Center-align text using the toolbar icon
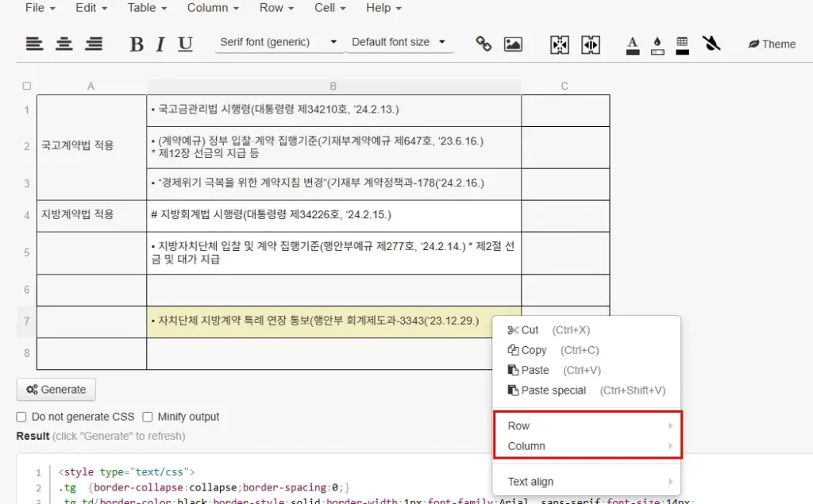This screenshot has height=504, width=813. click(64, 44)
